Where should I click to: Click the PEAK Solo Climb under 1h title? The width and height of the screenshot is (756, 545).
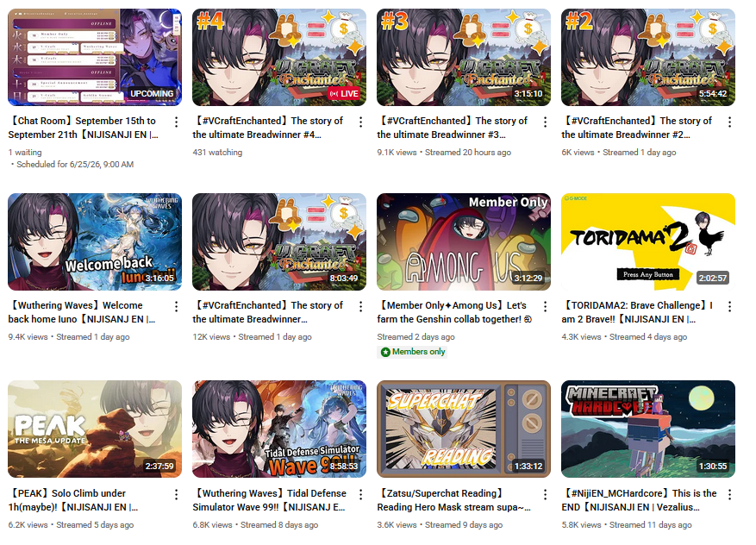tap(72, 500)
